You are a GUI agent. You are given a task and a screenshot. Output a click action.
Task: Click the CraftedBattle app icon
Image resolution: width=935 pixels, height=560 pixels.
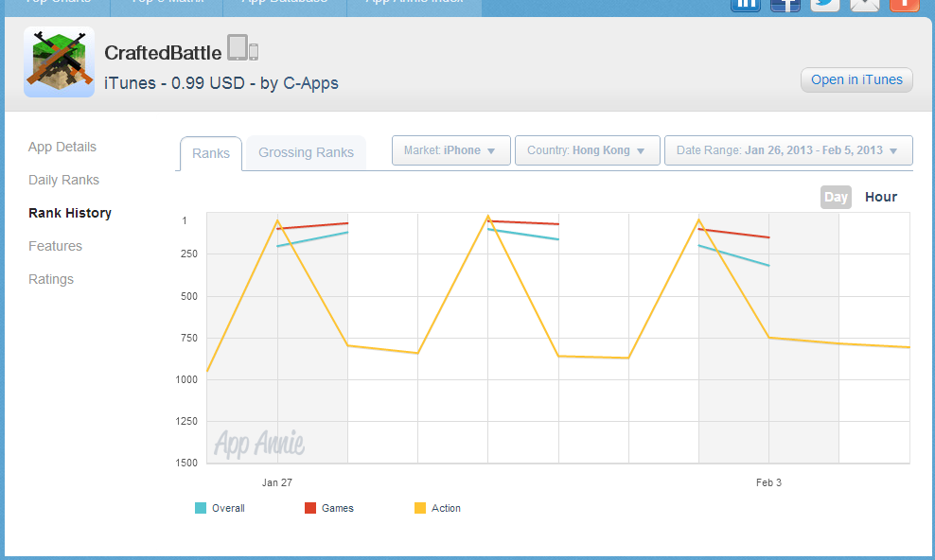coord(59,61)
